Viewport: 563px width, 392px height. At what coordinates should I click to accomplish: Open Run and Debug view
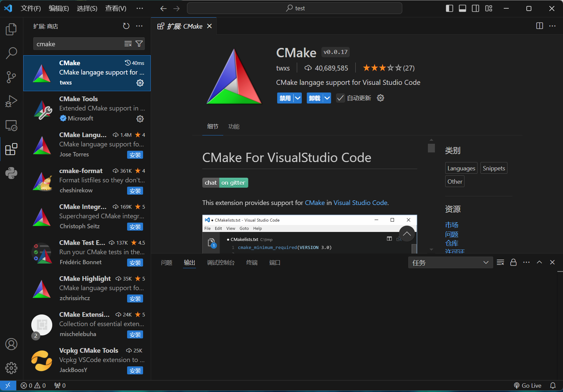tap(11, 101)
